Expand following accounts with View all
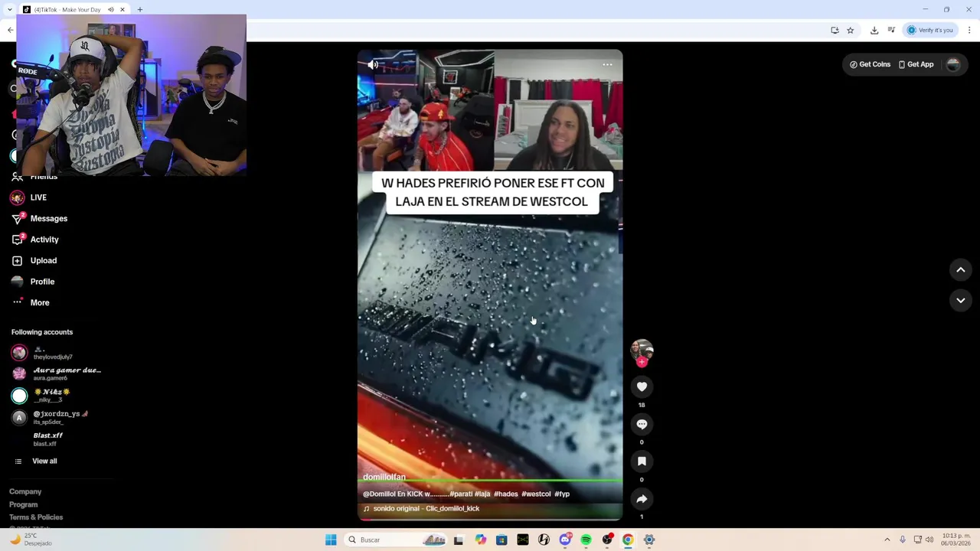980x551 pixels. tap(36, 461)
